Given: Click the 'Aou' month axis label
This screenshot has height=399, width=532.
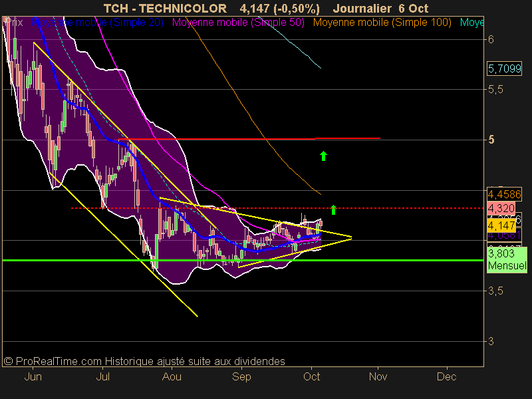Looking at the screenshot, I should 172,376.
